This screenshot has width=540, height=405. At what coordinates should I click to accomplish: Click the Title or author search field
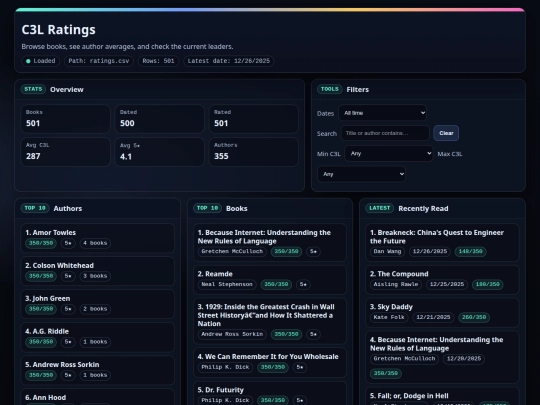pyautogui.click(x=385, y=133)
